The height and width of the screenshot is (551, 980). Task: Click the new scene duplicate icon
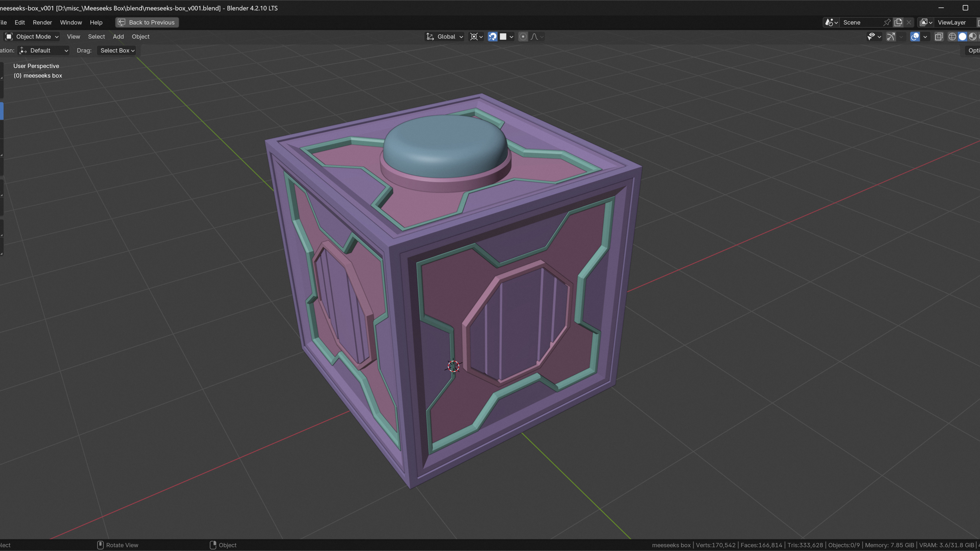[x=898, y=22]
